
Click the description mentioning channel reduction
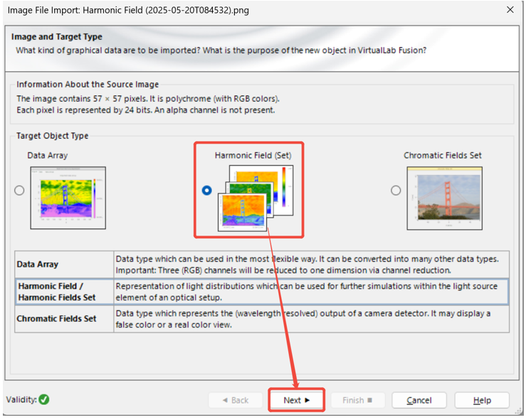(x=310, y=264)
